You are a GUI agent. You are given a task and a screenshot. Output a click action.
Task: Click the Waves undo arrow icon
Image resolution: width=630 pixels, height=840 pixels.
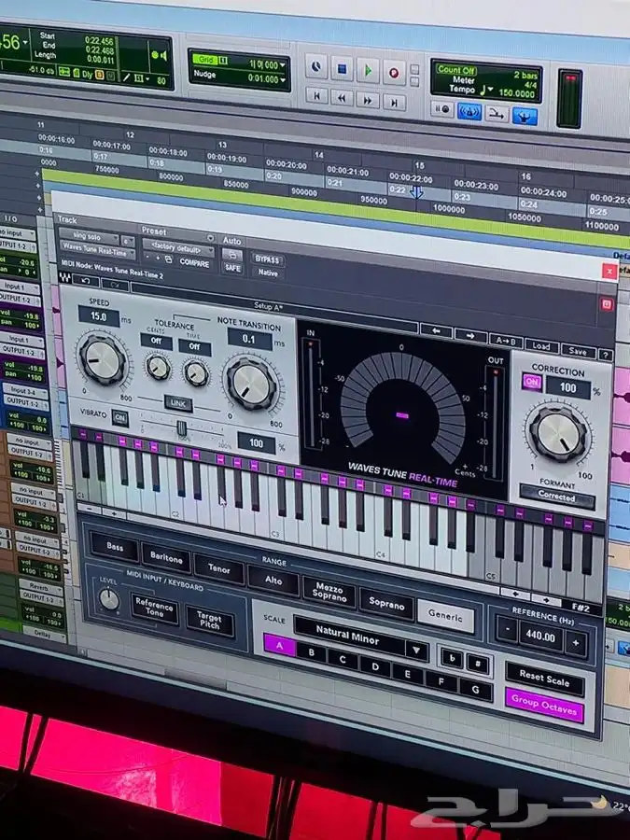(x=86, y=281)
